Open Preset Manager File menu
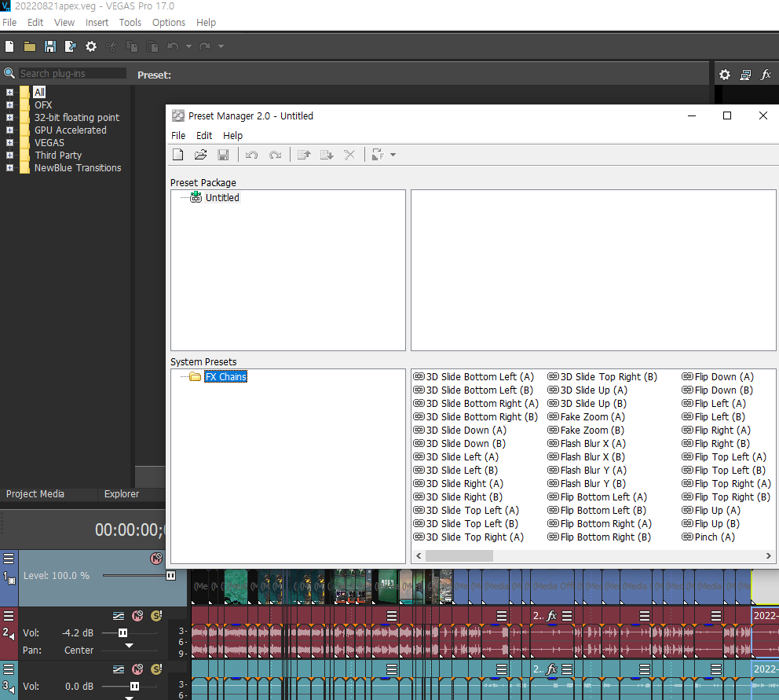Screen dimensions: 779x700 (x=178, y=136)
